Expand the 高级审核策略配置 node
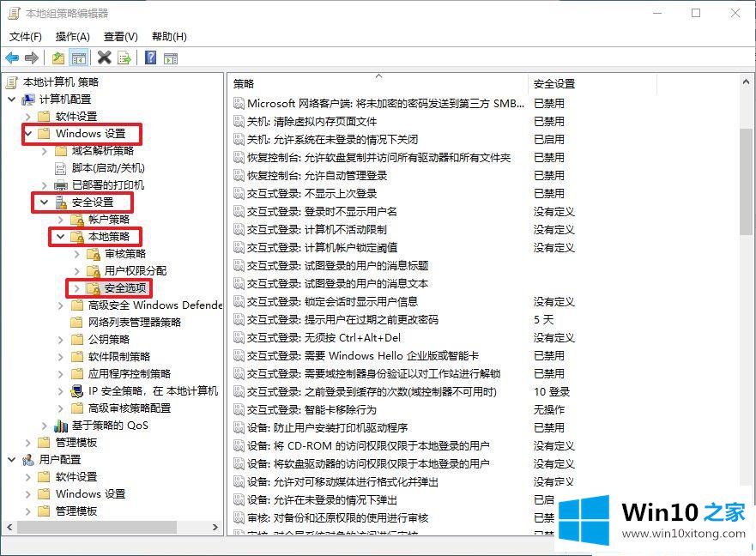 click(61, 408)
